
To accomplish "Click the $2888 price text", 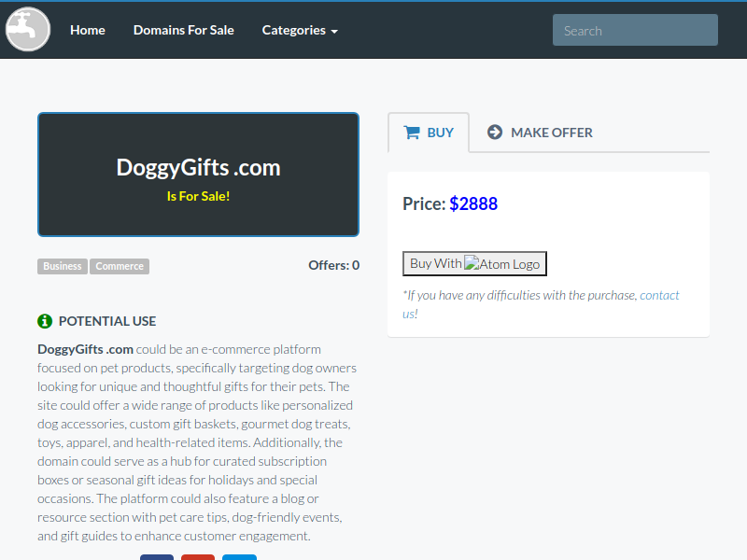I will (473, 203).
